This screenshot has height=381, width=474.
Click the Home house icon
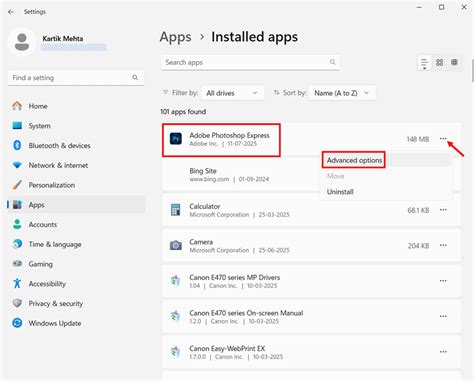click(17, 106)
